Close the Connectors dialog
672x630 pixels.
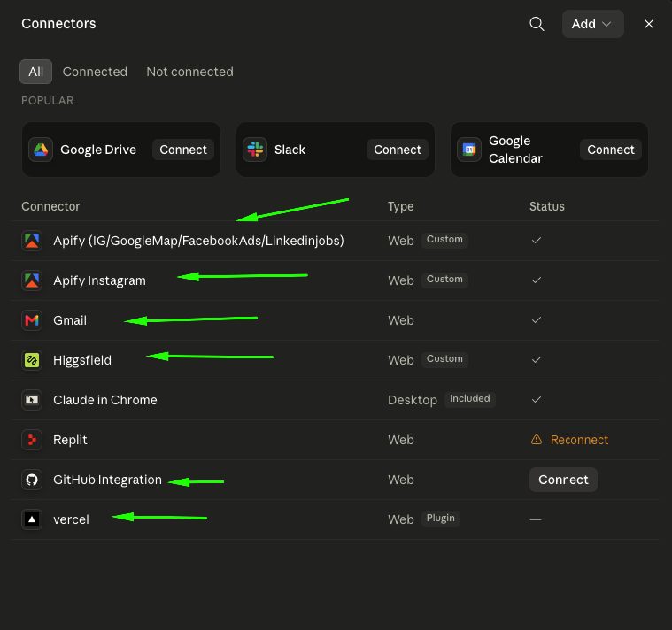tap(648, 24)
